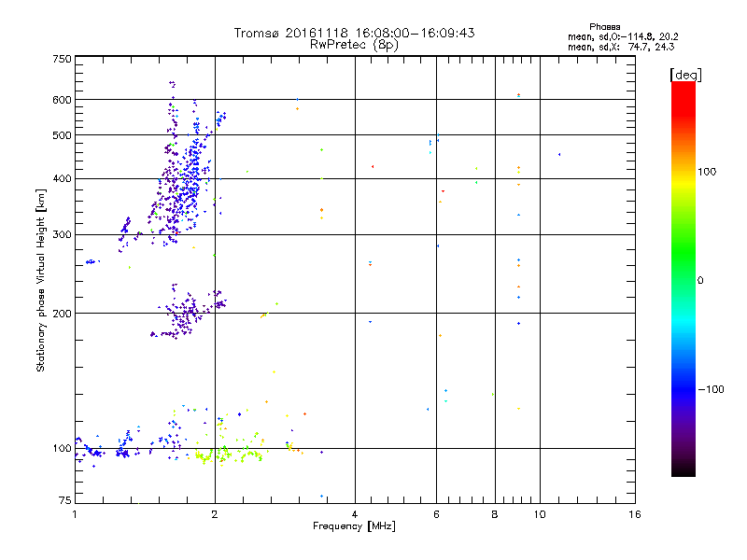Viewport: 747px width, 560px height.
Task: Click the y-axis tick label '600'
Action: [63, 100]
